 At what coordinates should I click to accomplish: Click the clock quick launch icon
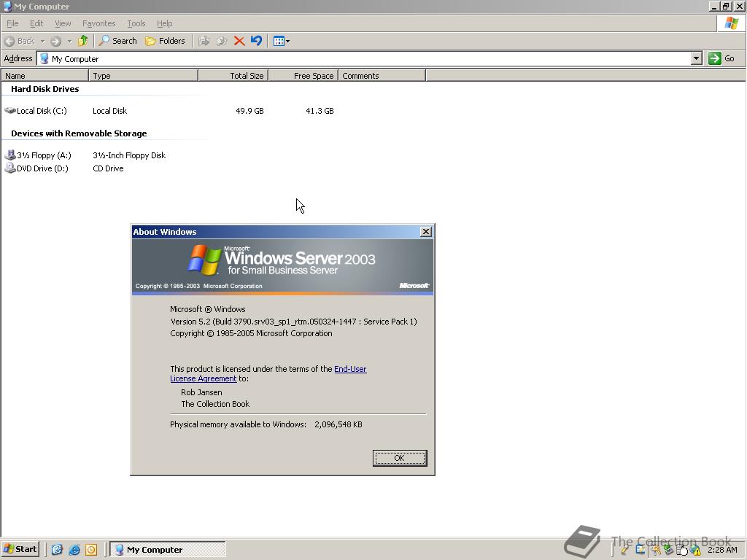(91, 550)
